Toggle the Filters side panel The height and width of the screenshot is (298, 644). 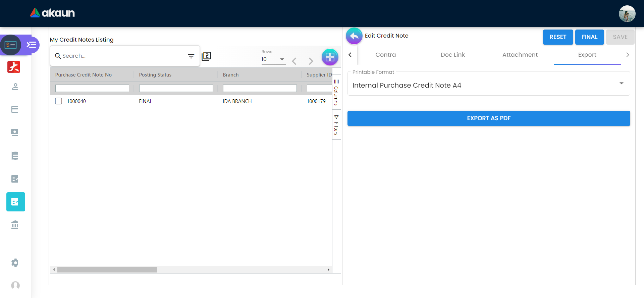(x=336, y=125)
